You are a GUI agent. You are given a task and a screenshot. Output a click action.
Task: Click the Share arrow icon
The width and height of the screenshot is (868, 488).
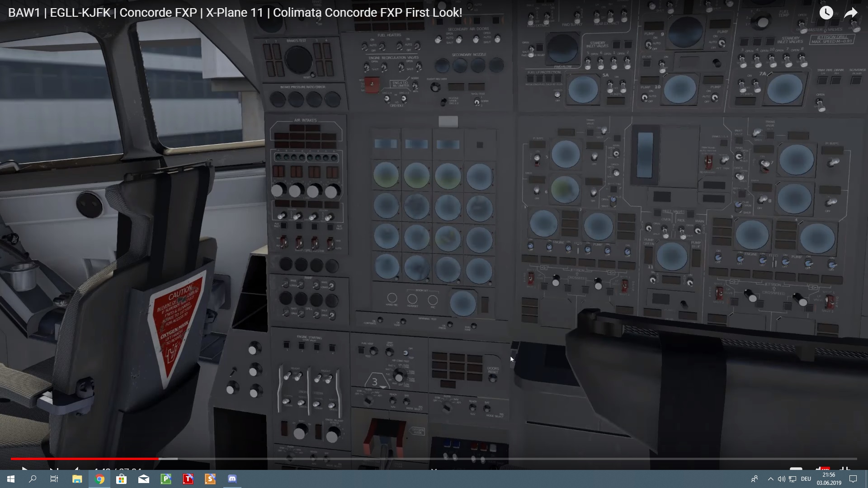click(851, 13)
